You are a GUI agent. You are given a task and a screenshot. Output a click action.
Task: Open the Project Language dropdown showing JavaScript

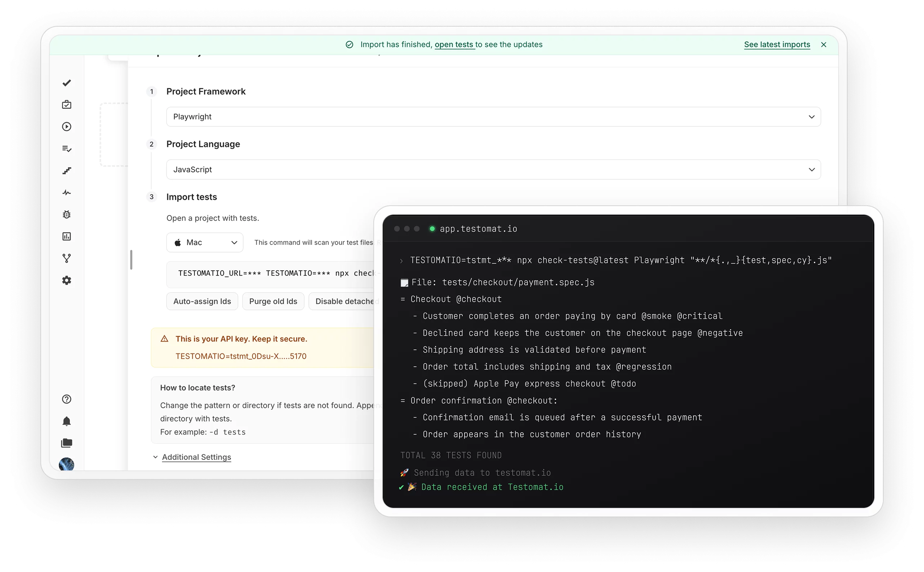tap(493, 170)
